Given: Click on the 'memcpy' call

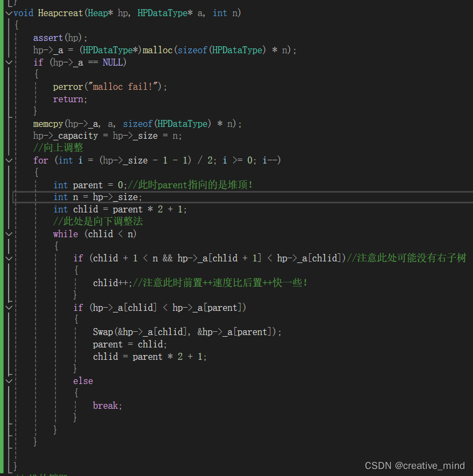Looking at the screenshot, I should [x=48, y=124].
